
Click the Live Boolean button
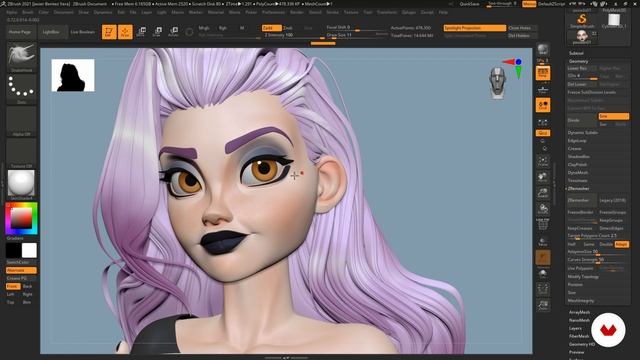coord(82,32)
